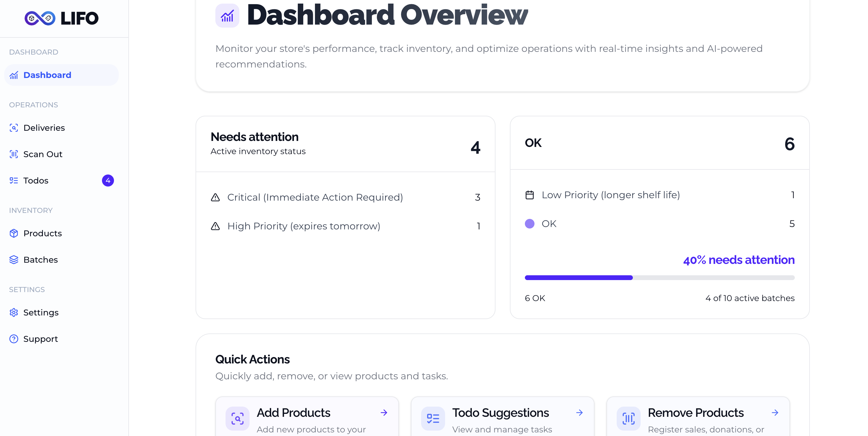868x436 pixels.
Task: Click the LIFO infinity logo icon
Action: pyautogui.click(x=40, y=18)
